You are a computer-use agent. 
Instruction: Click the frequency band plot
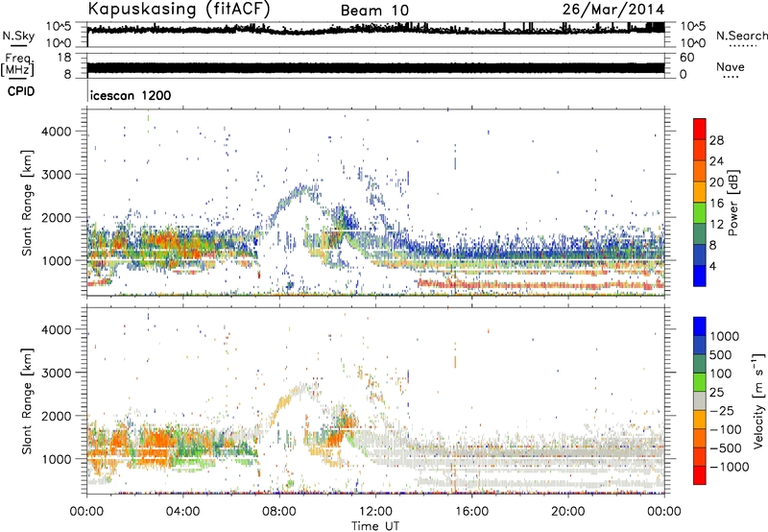tap(375, 67)
